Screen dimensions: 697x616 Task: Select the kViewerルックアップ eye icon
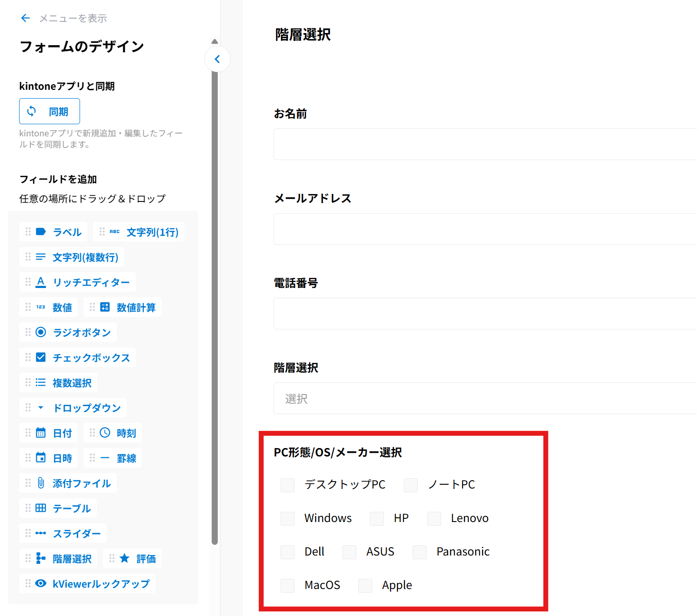pos(41,583)
